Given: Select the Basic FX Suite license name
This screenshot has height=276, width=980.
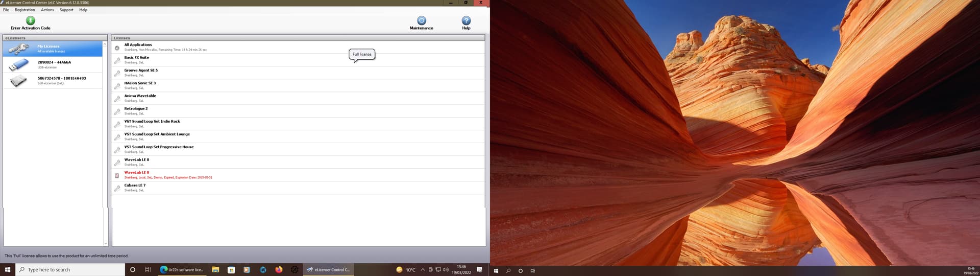Looking at the screenshot, I should (137, 58).
